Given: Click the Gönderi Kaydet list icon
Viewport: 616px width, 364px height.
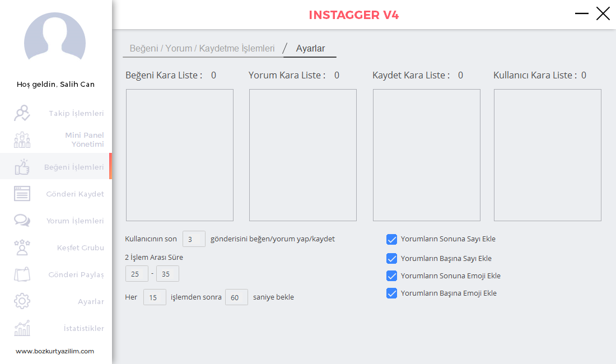Looking at the screenshot, I should tap(22, 194).
